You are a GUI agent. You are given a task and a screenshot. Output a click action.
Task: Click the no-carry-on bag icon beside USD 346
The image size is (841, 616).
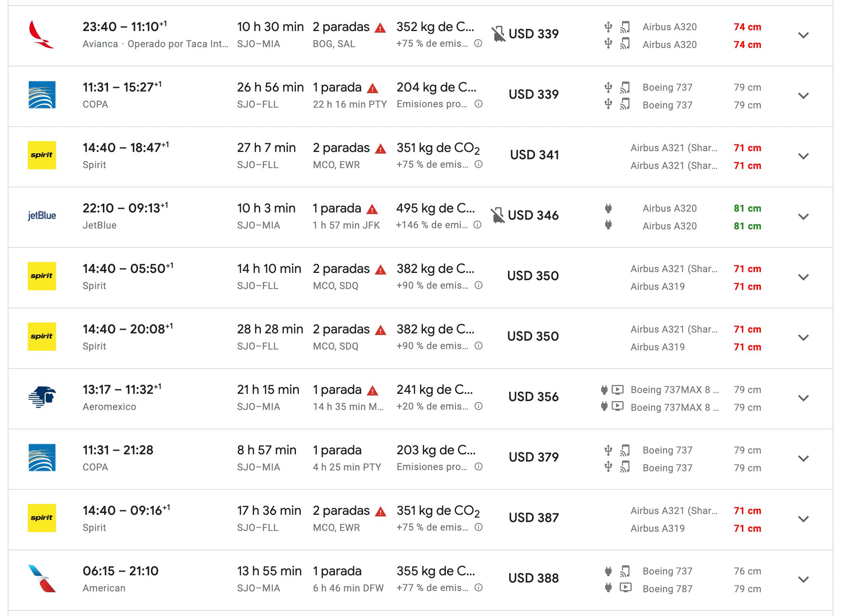[498, 215]
